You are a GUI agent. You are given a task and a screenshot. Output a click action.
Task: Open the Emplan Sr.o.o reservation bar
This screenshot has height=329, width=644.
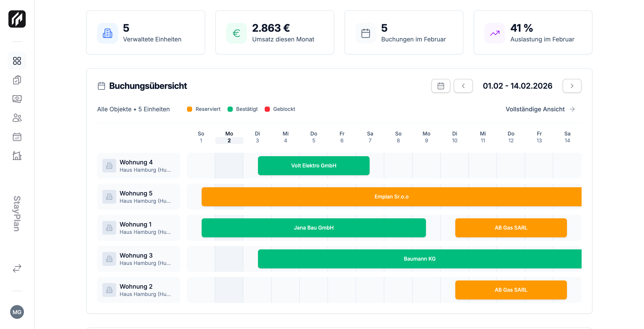pos(391,197)
